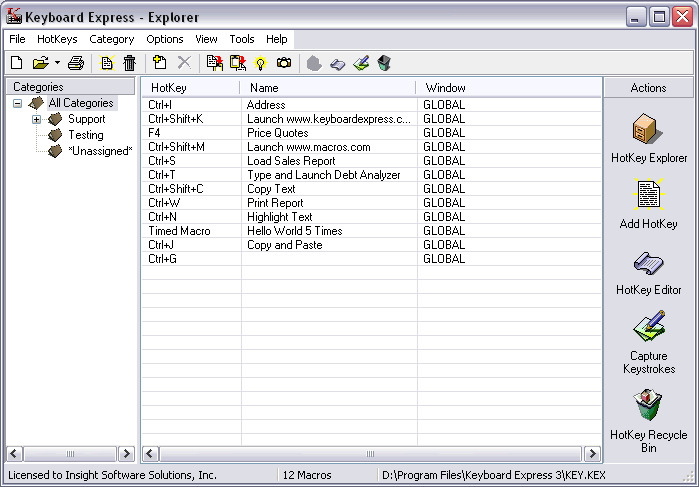Click the Open file folder icon
This screenshot has height=487, width=699.
(41, 63)
